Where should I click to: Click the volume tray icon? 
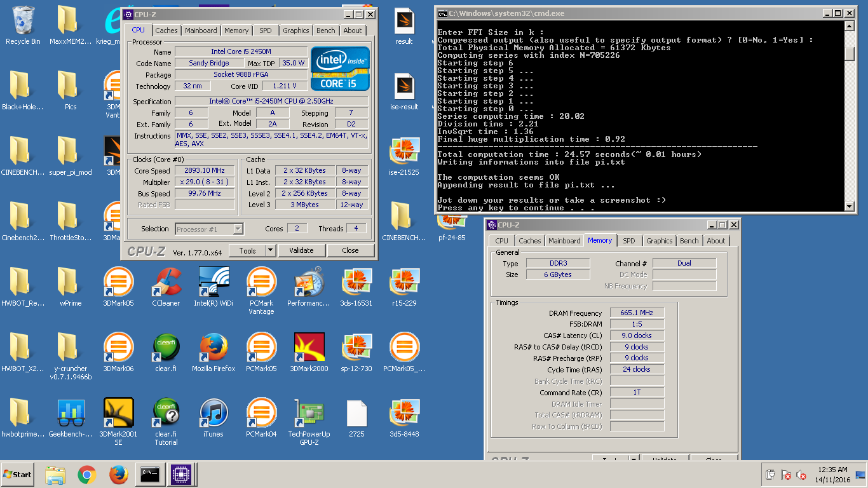[801, 475]
